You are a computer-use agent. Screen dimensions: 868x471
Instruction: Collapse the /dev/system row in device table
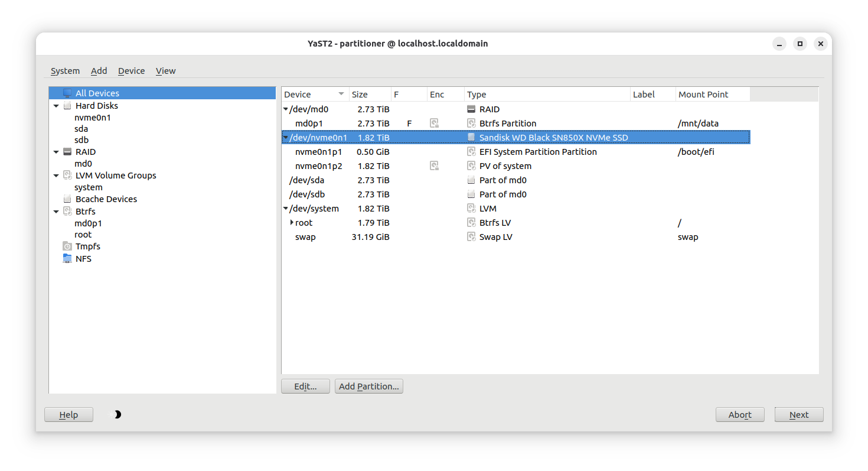286,209
